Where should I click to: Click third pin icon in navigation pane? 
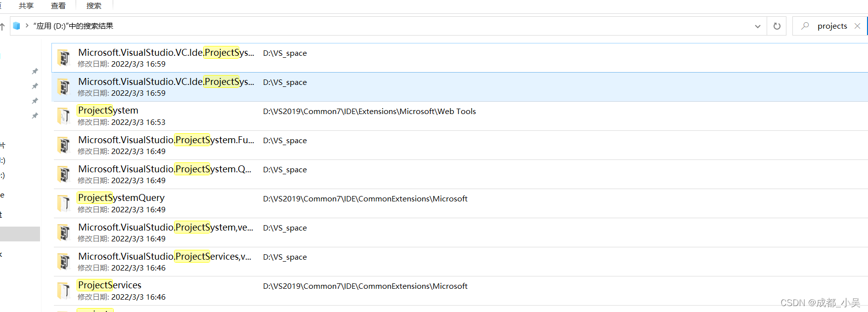[35, 101]
